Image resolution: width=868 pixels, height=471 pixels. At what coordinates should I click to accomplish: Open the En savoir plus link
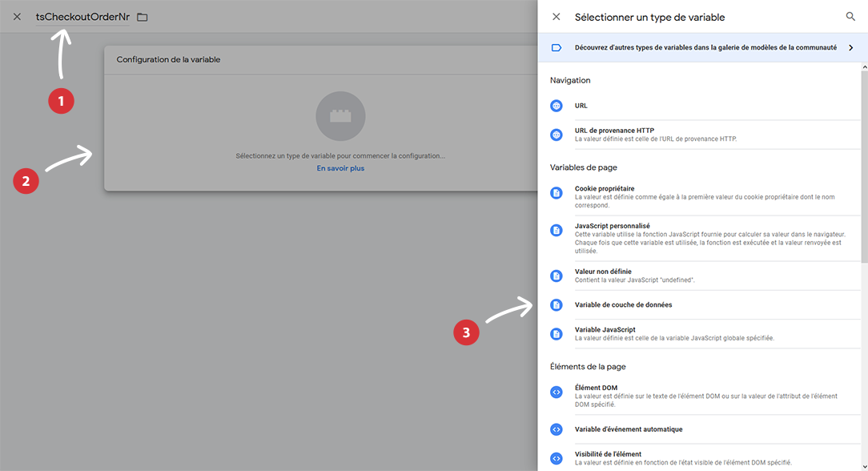340,168
